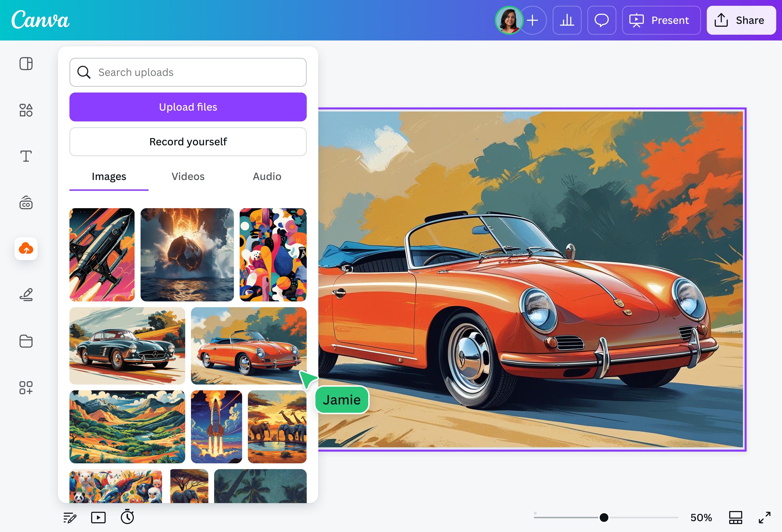Open the Elements panel
The image size is (782, 532).
coord(26,110)
